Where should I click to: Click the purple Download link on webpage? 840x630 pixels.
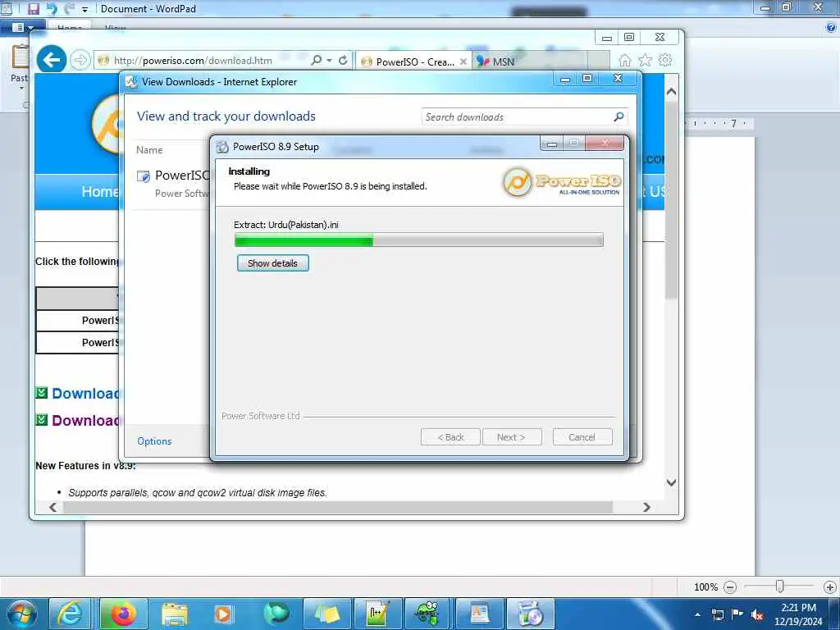coord(85,421)
